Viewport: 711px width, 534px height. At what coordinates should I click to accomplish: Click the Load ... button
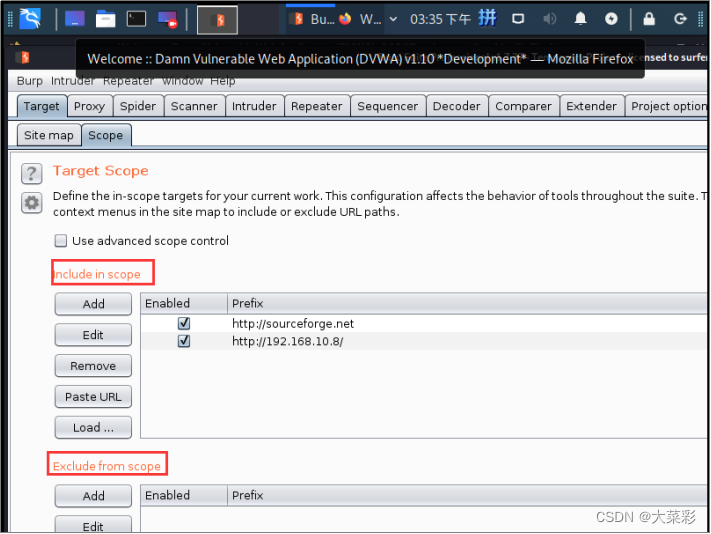tap(93, 427)
